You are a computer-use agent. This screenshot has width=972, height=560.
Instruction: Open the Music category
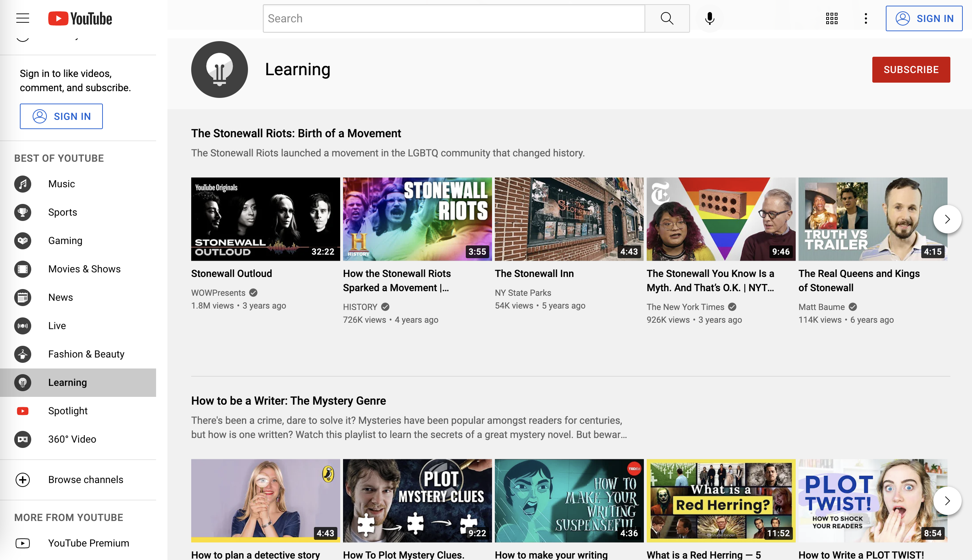click(78, 184)
